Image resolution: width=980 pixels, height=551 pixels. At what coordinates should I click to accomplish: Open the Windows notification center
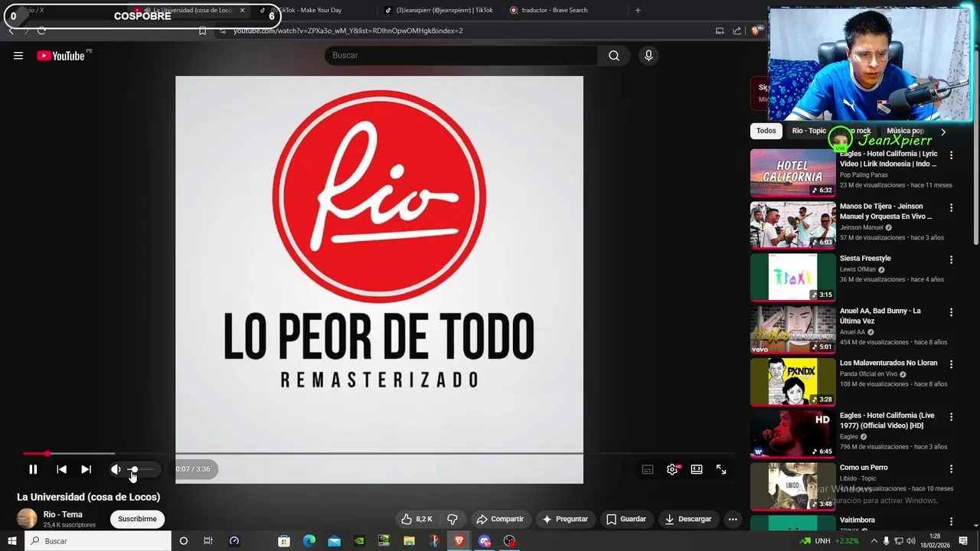point(963,541)
